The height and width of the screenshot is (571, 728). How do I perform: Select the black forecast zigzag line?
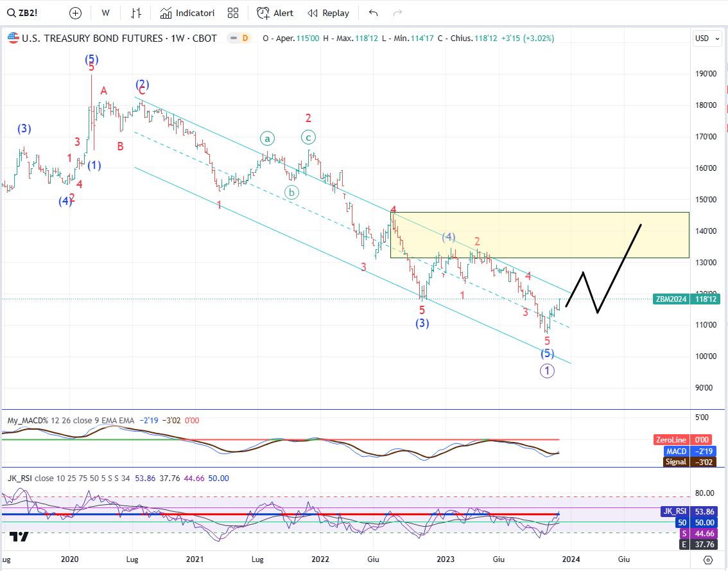coord(603,268)
